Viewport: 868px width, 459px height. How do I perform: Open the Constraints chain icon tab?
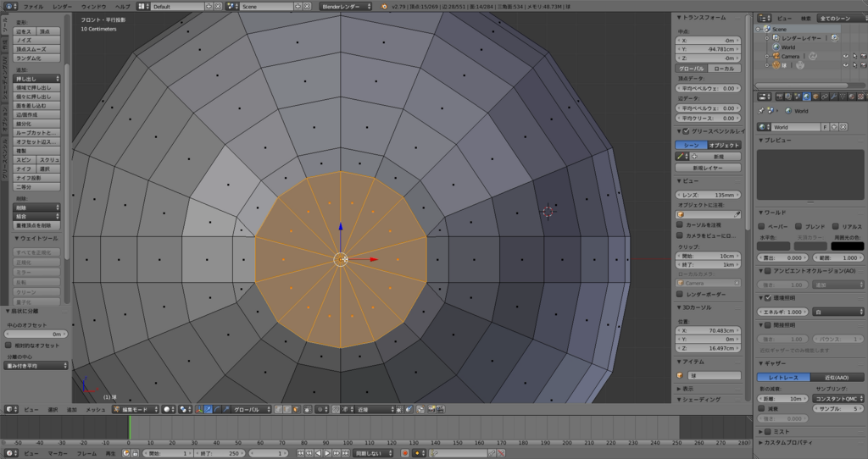pyautogui.click(x=825, y=97)
